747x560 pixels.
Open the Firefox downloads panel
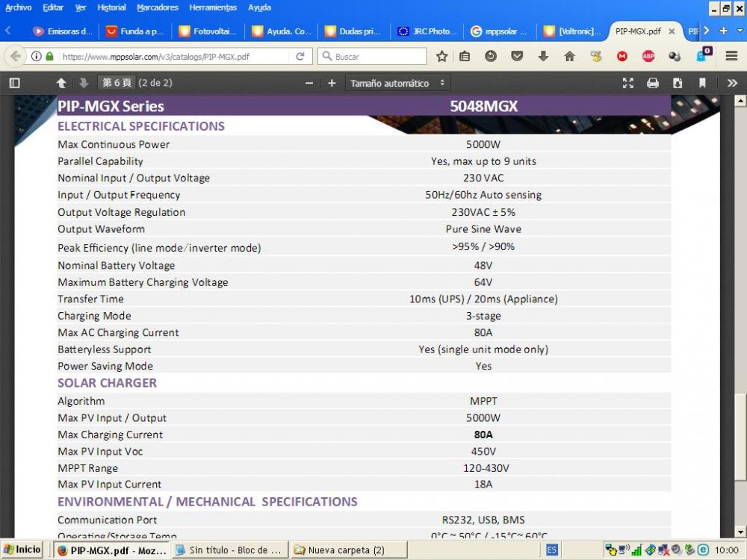click(x=543, y=56)
